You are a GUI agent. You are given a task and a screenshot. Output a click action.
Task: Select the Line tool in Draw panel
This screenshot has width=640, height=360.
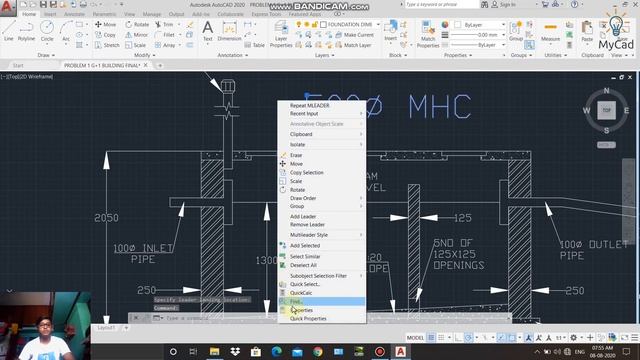click(x=9, y=31)
